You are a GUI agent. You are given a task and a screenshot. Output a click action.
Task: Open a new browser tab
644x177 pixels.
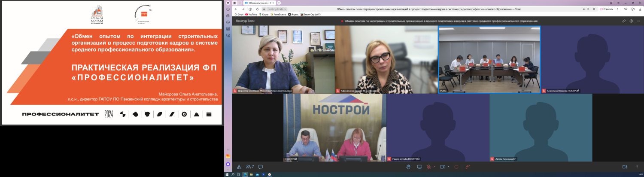pos(279,3)
